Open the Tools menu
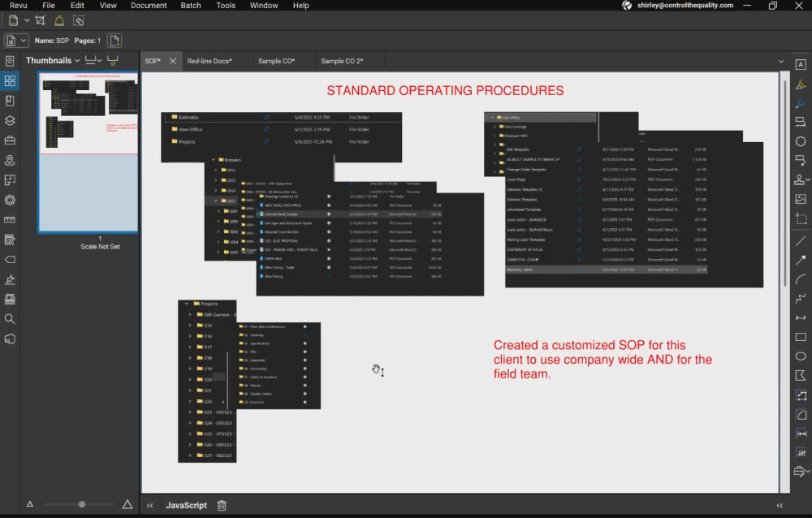This screenshot has width=812, height=518. click(x=226, y=6)
